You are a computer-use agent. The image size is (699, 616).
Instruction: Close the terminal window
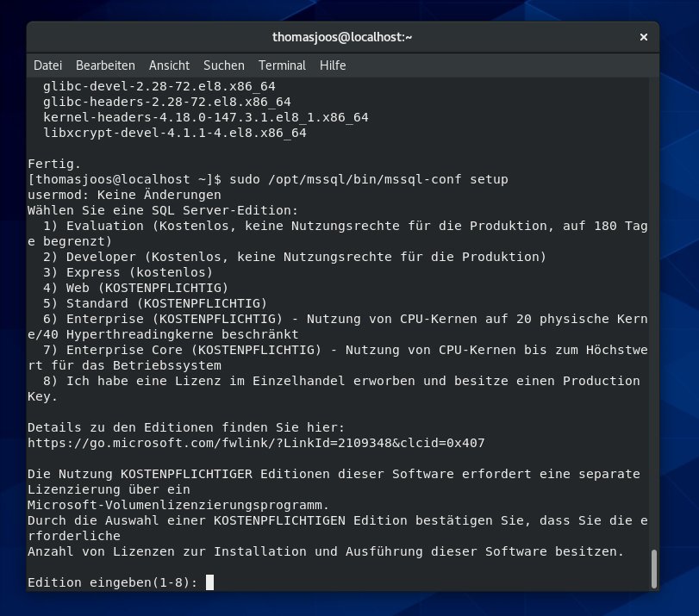[644, 37]
